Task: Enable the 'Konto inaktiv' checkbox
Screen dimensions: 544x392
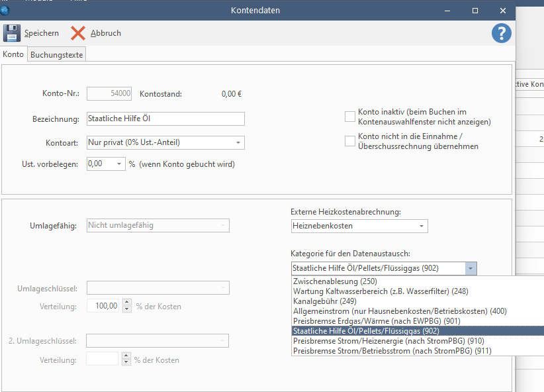Action: (x=350, y=117)
